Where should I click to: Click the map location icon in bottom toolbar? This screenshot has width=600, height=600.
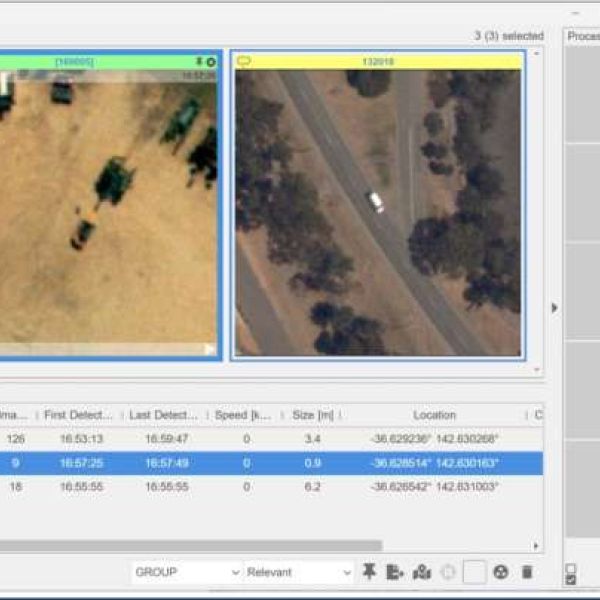(422, 572)
